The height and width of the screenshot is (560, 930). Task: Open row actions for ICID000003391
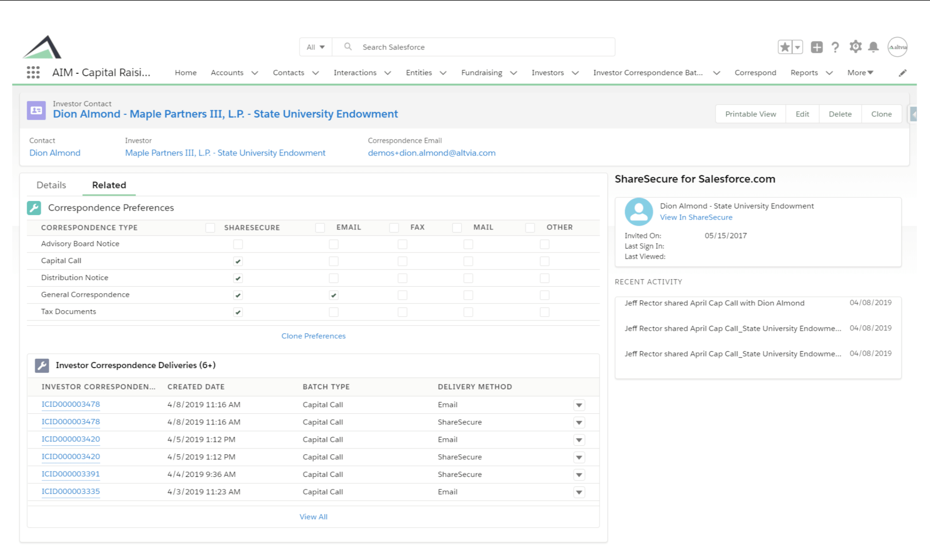(579, 475)
